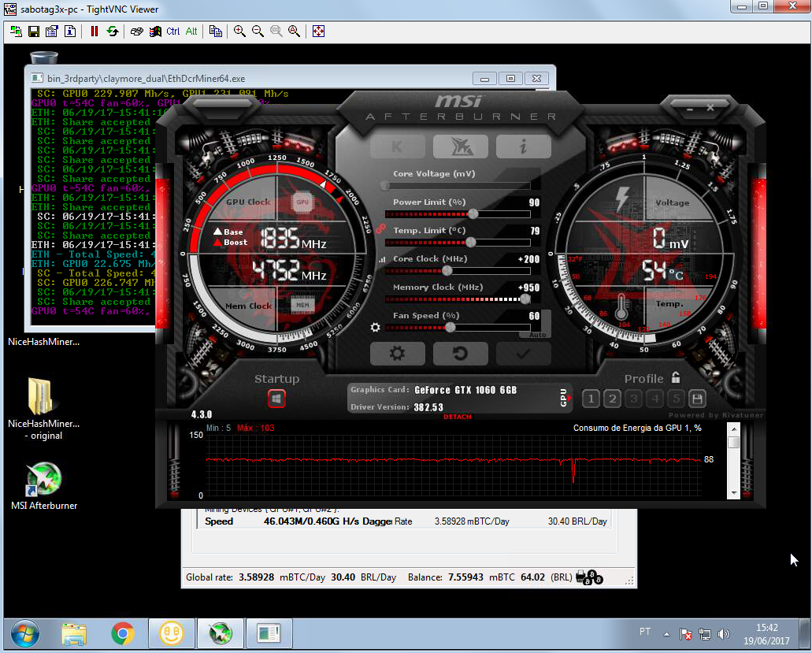Open the Recycle Bin desktop icon
812x653 pixels.
pos(44,57)
